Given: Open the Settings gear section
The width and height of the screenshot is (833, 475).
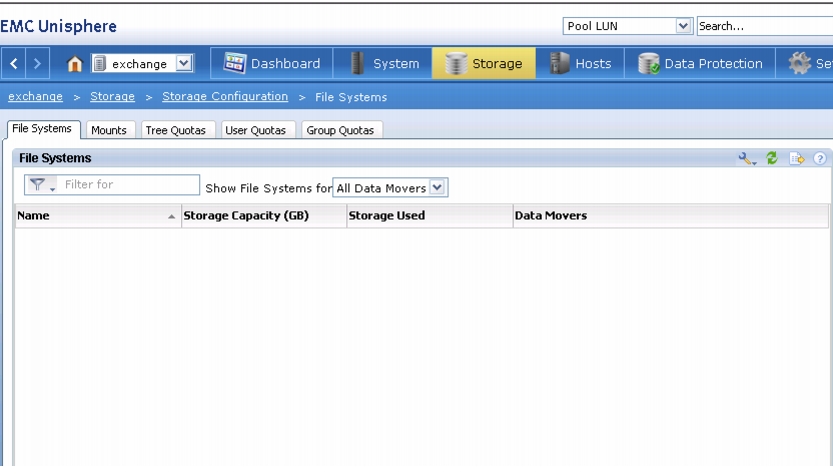Looking at the screenshot, I should coord(804,63).
